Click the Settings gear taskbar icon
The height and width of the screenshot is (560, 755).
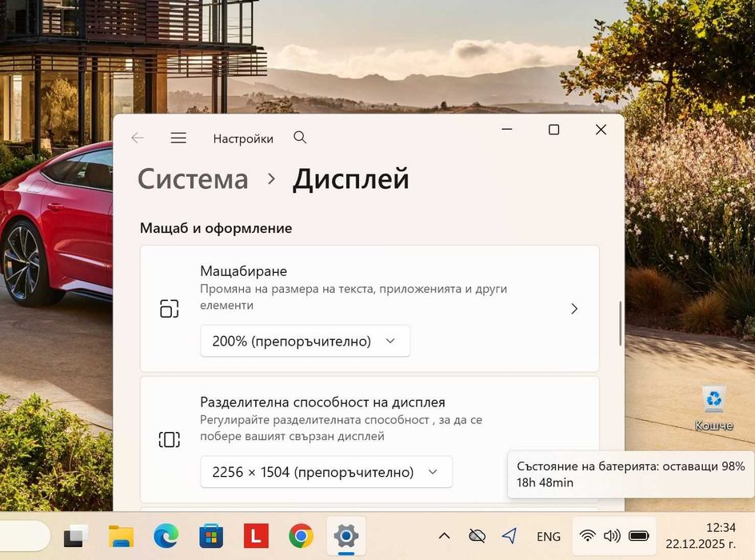pos(346,536)
